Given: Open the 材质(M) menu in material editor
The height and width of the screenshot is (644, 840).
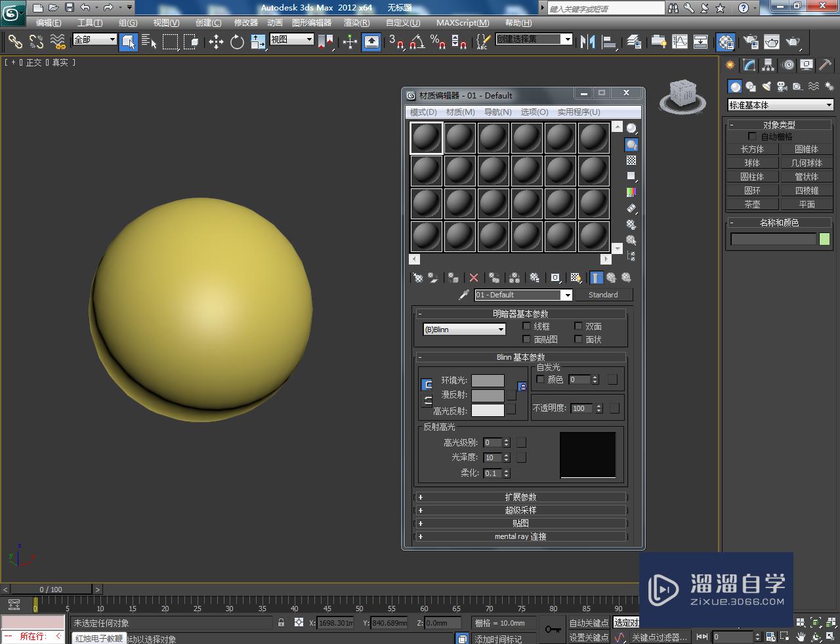Looking at the screenshot, I should (x=460, y=112).
